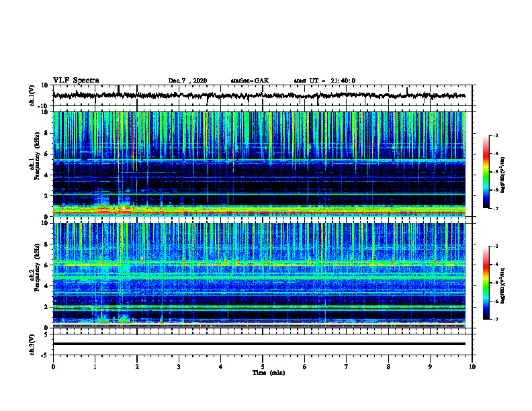
Task: Click the "ch.3(V)" axis label
Action: [32, 345]
